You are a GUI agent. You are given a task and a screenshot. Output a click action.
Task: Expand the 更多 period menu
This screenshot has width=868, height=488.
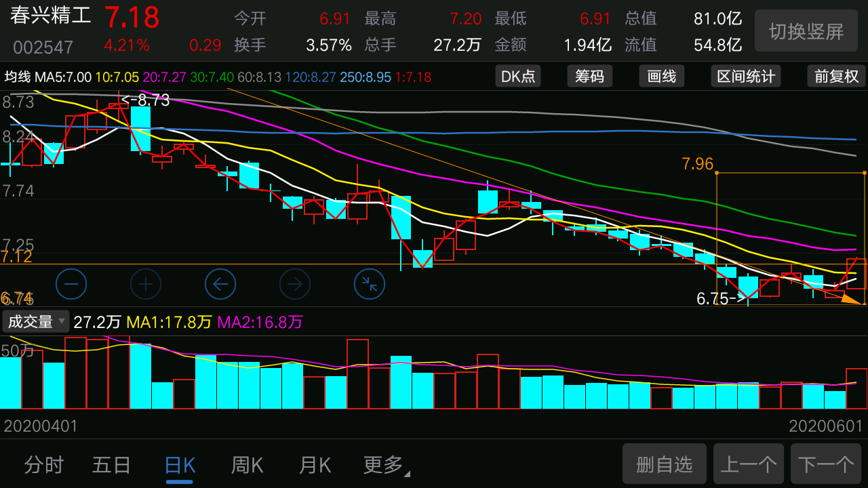click(386, 465)
